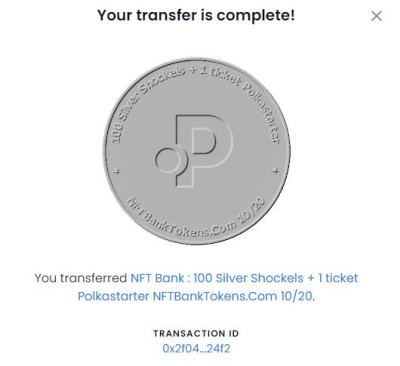400x366 pixels.
Task: Click the Polkastarter NFTBankTokens.Com 10/20 link line
Action: (x=195, y=296)
